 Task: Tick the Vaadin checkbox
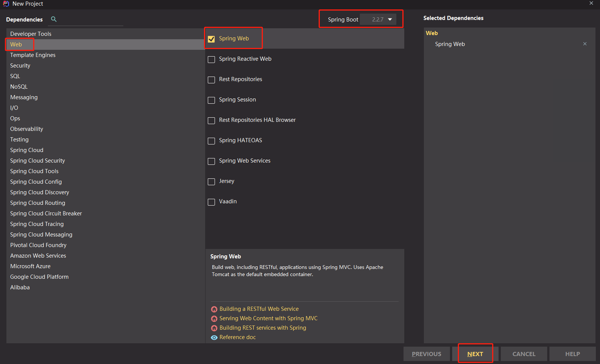(x=212, y=202)
